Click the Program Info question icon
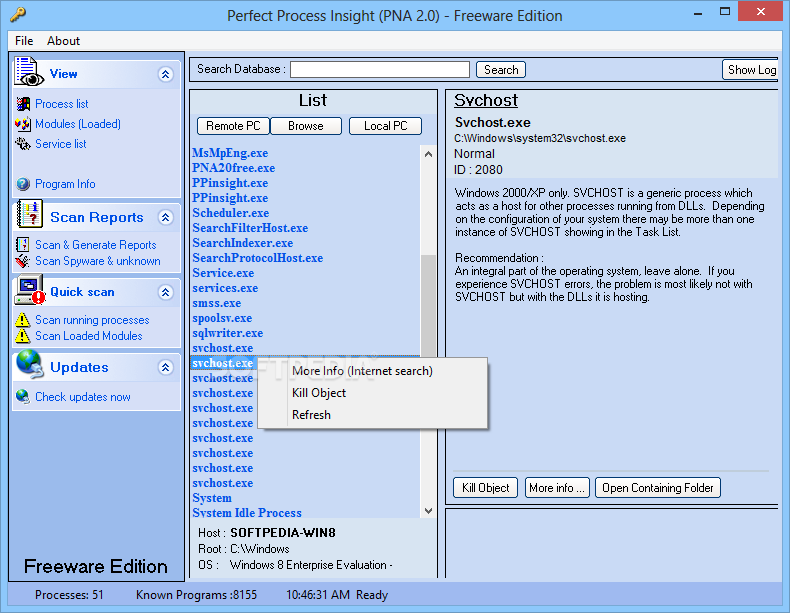This screenshot has width=790, height=613. (x=23, y=184)
